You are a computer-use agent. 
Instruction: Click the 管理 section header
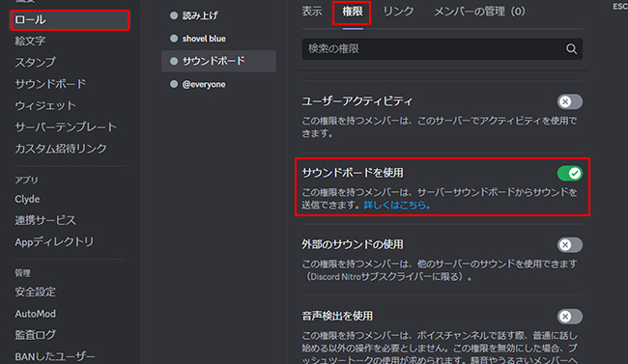click(x=22, y=272)
